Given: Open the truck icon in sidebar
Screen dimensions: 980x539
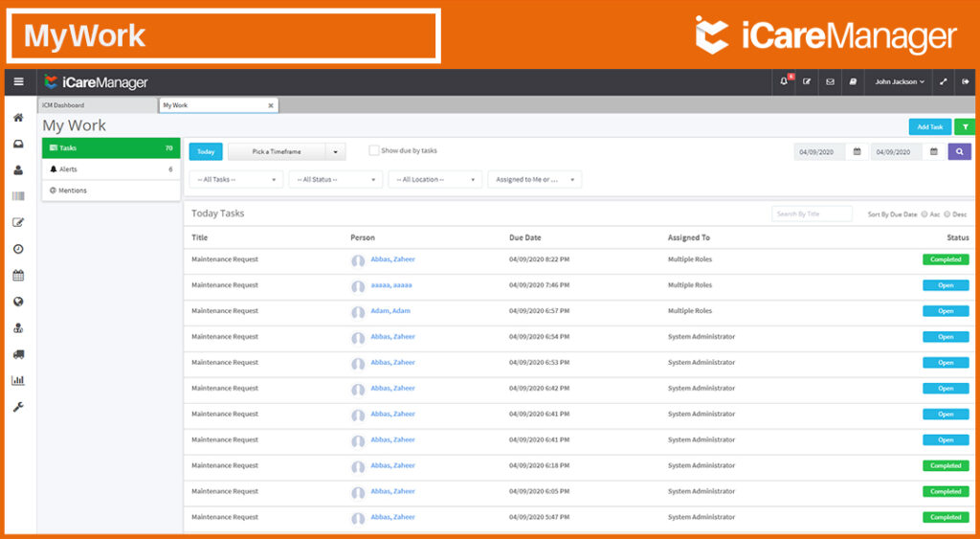Looking at the screenshot, I should (x=19, y=354).
